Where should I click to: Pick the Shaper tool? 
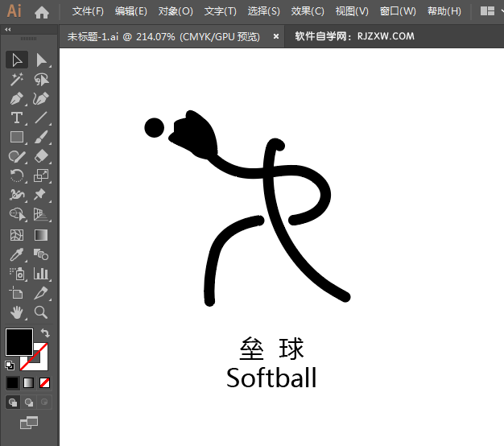[17, 156]
